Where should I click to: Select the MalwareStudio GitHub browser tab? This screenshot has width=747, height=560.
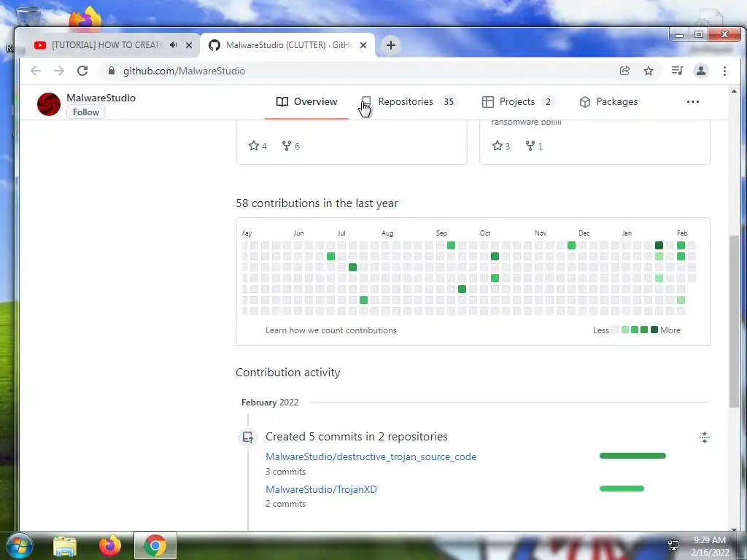click(x=288, y=44)
